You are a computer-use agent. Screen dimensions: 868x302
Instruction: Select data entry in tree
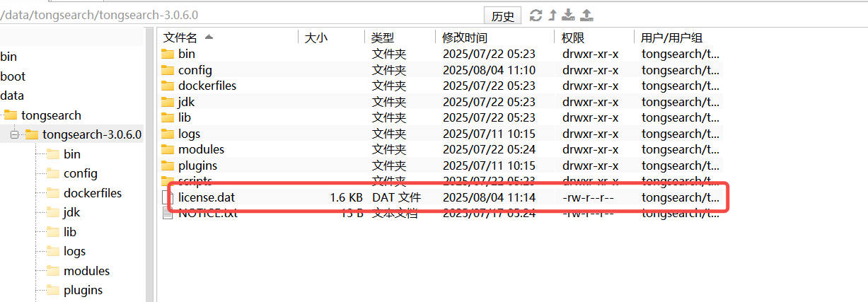(12, 95)
